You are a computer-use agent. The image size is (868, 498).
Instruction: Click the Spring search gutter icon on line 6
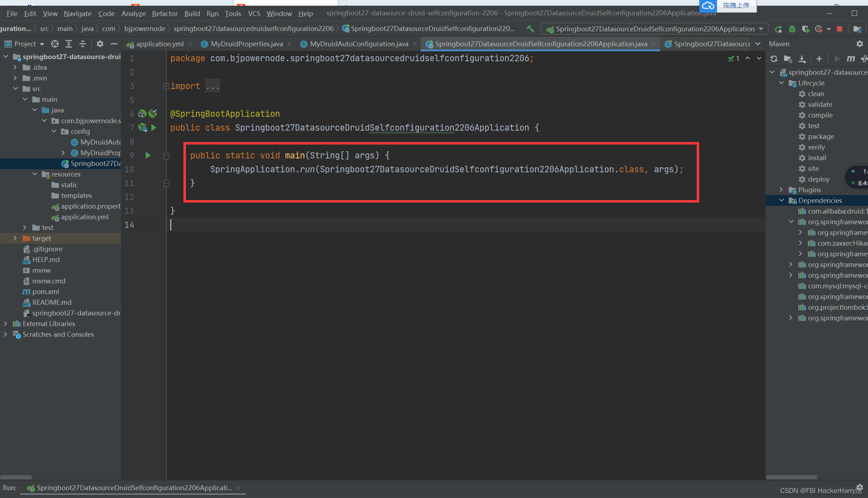142,114
